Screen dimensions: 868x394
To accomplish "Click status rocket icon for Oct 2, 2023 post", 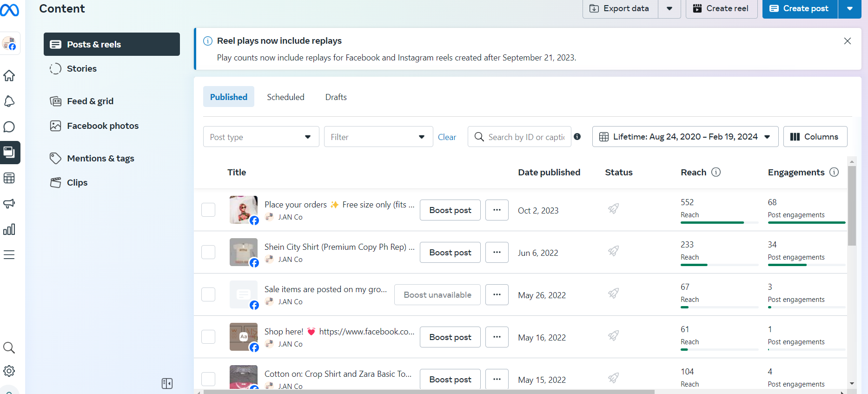I will point(614,208).
